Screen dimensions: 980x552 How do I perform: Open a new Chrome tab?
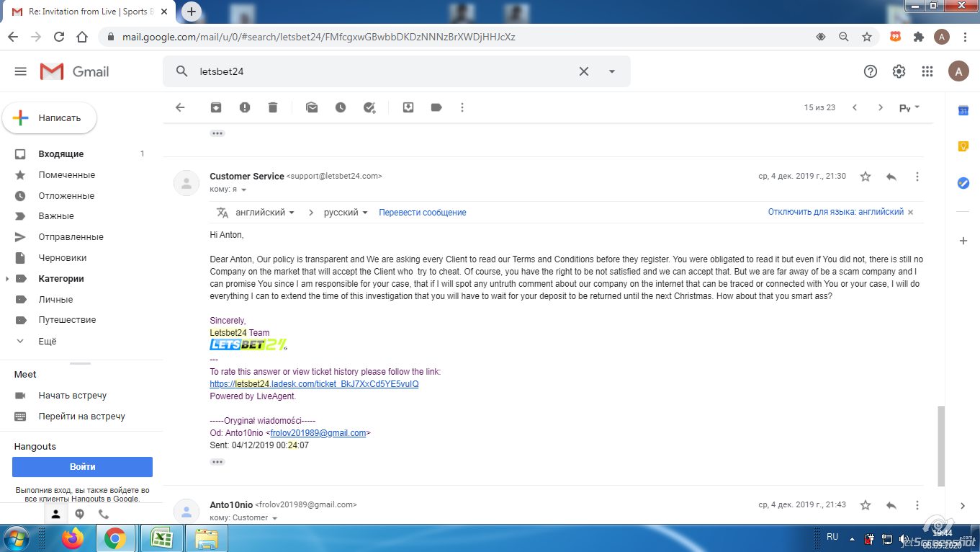191,12
